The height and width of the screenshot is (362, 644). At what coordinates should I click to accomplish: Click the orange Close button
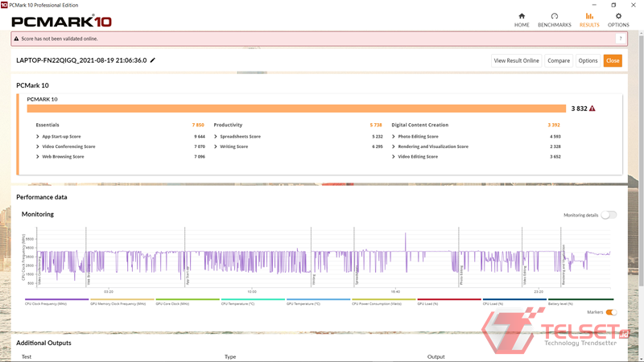point(613,60)
